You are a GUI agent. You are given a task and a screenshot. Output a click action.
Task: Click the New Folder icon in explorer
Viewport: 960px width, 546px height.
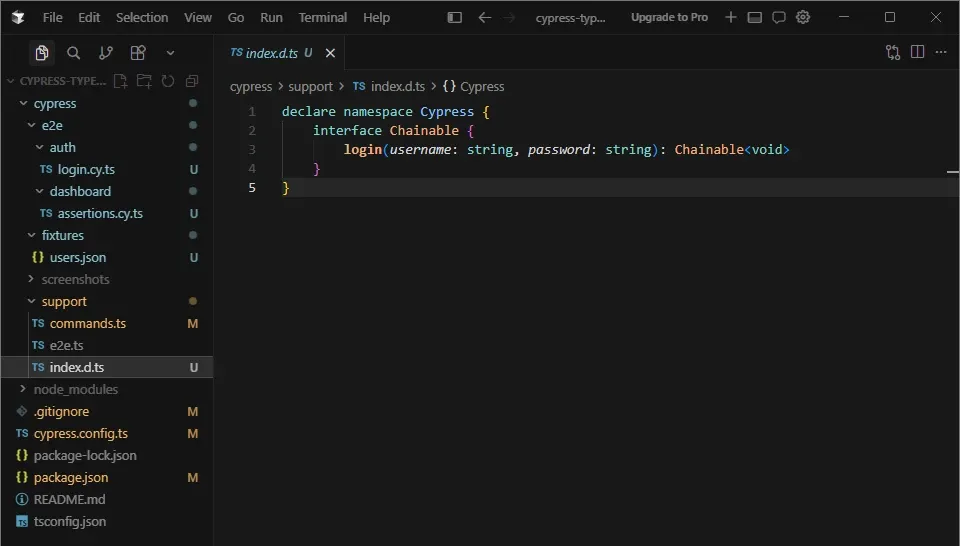coord(144,81)
